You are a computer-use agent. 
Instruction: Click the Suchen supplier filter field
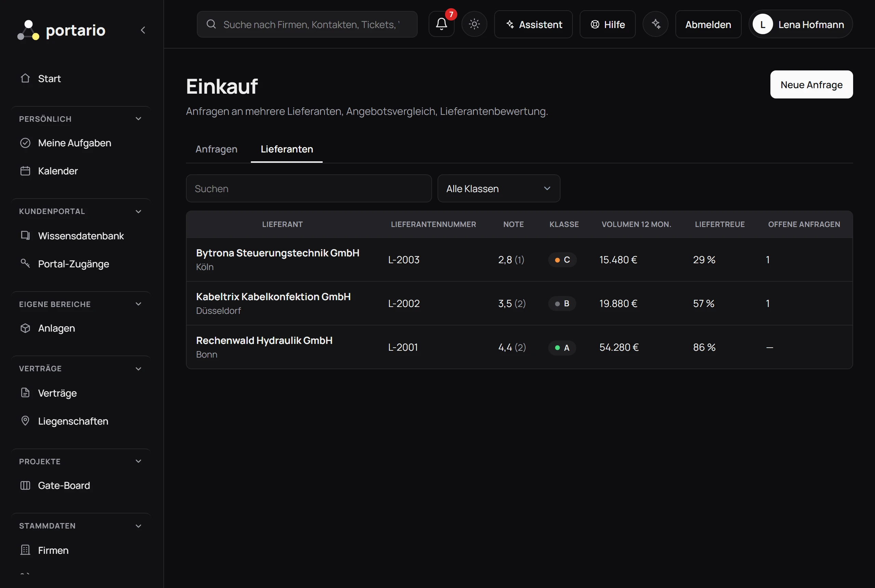[309, 188]
